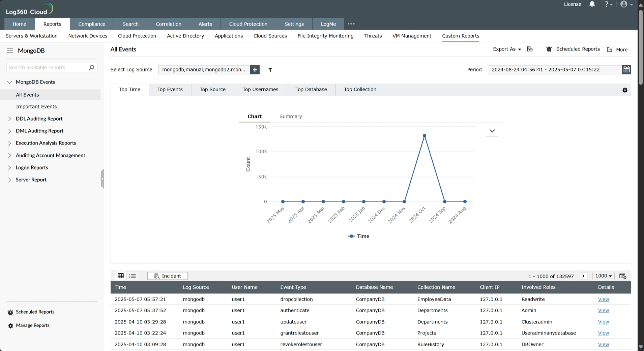Open the gear icon on the report tabs bar
The image size is (644, 351).
click(x=625, y=90)
